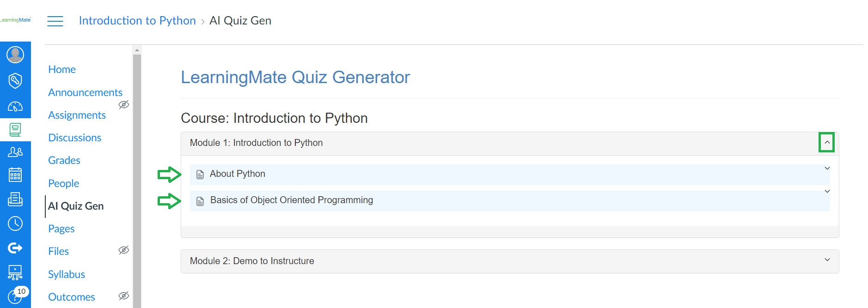Click hidden-eye icon next to Outcomes
868x308 pixels.
pos(123,296)
